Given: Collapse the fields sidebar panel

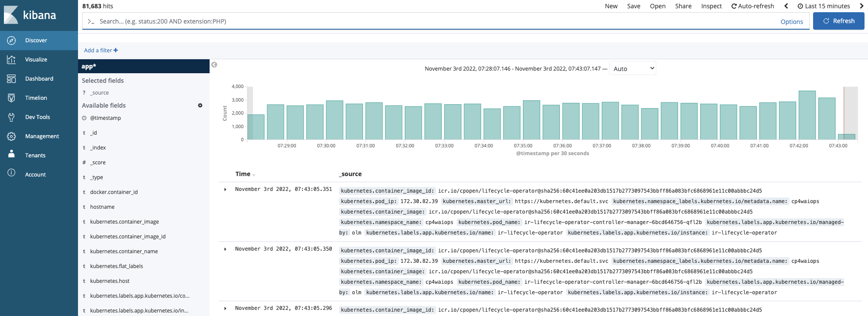Looking at the screenshot, I should click(x=214, y=65).
